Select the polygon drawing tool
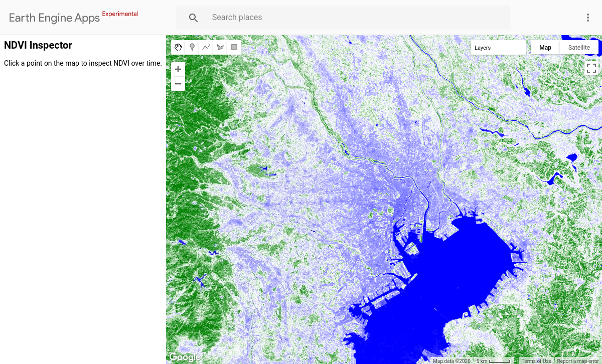Viewport: 602px width, 364px height. [220, 47]
